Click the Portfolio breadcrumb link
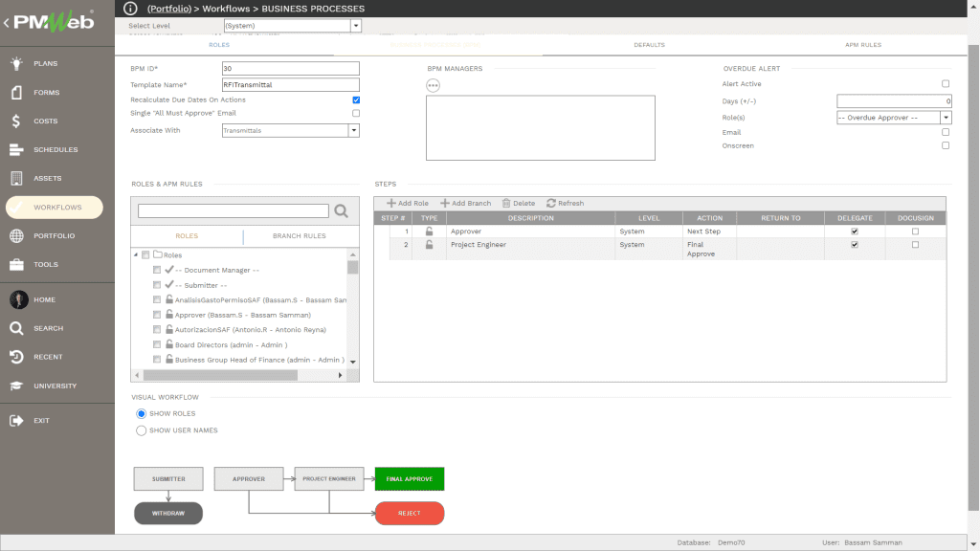 click(x=169, y=9)
